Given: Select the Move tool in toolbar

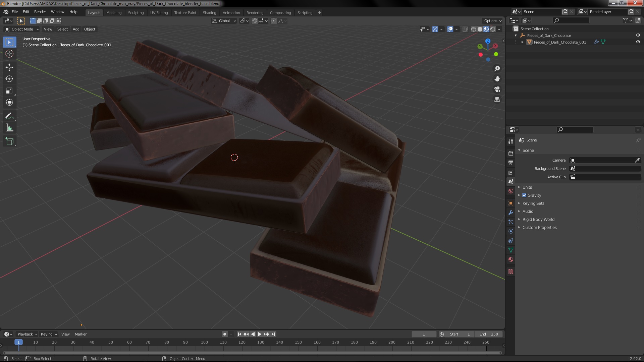Looking at the screenshot, I should (x=9, y=67).
